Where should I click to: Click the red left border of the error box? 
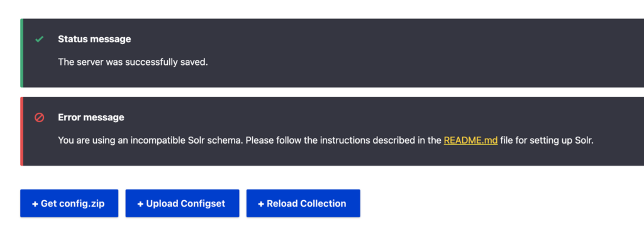pos(21,131)
